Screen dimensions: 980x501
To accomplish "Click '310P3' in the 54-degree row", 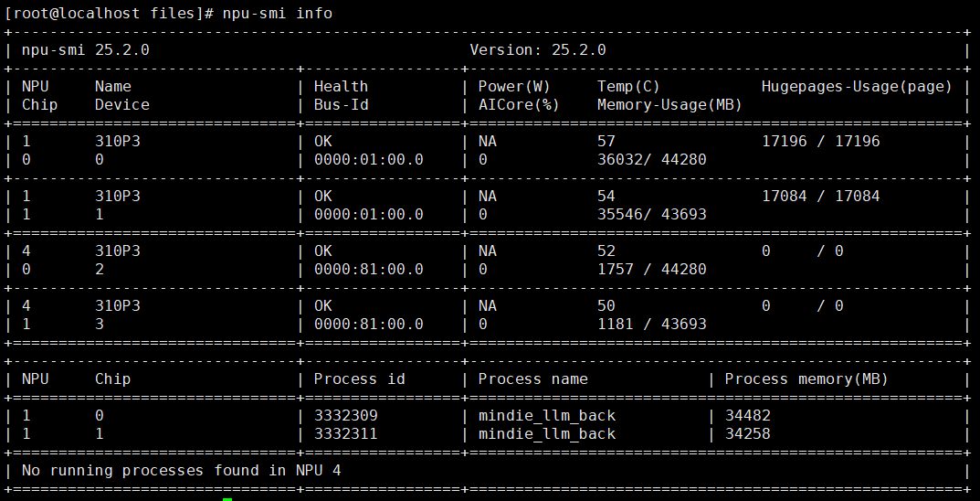I will (118, 197).
